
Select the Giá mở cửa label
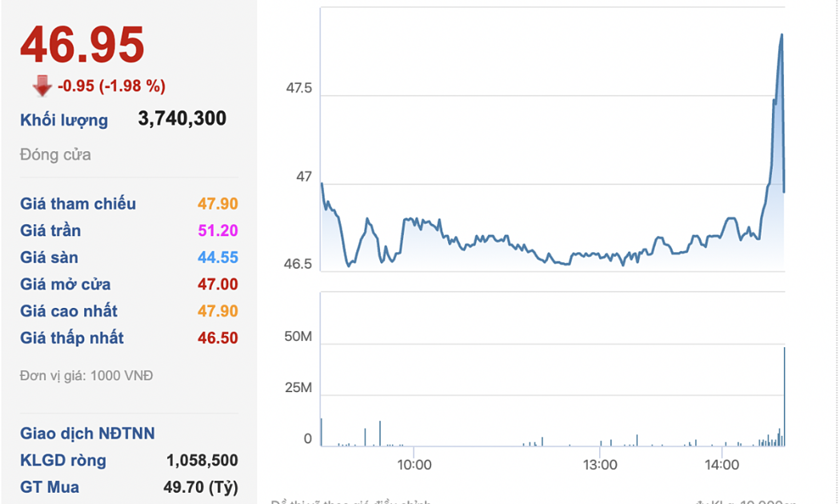tap(66, 285)
